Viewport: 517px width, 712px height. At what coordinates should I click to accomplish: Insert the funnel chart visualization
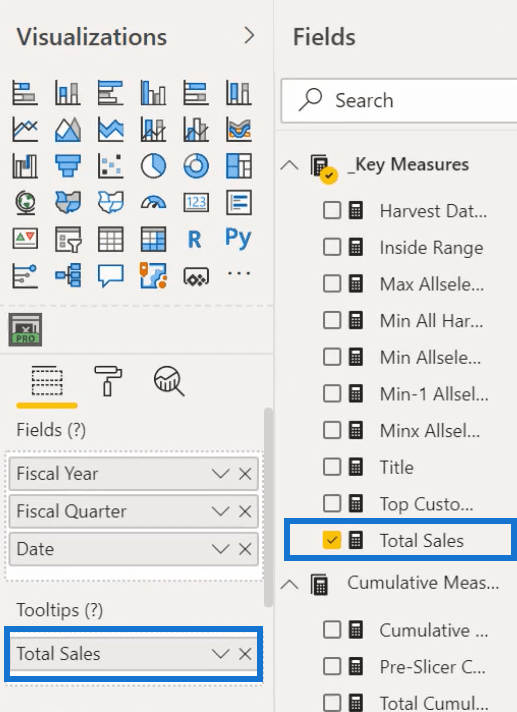click(x=68, y=166)
